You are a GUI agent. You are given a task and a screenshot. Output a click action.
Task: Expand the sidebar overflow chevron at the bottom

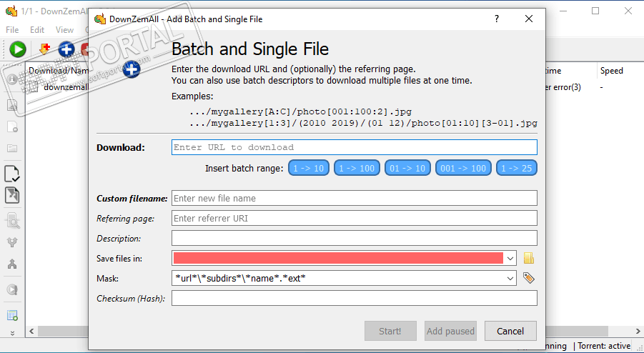[12, 333]
